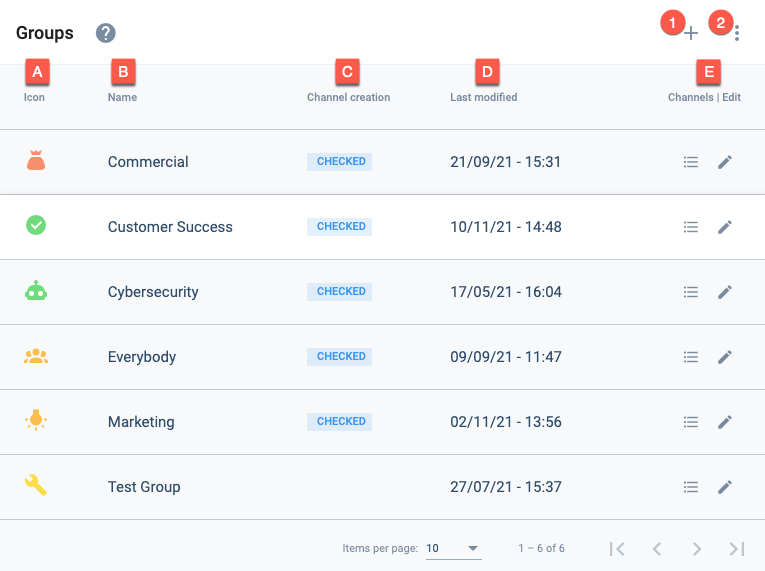Click CHECKED badge in Commercial row
The width and height of the screenshot is (765, 571).
tap(340, 162)
